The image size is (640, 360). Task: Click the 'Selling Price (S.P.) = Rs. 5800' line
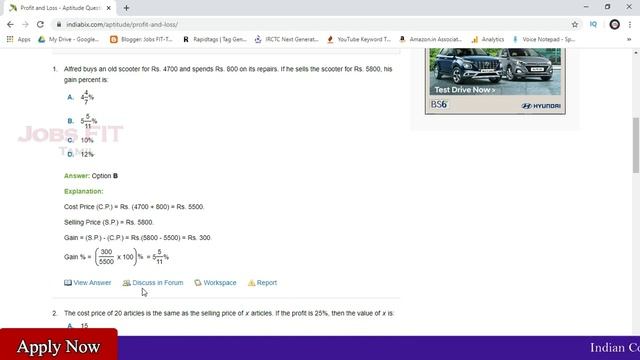tap(109, 222)
